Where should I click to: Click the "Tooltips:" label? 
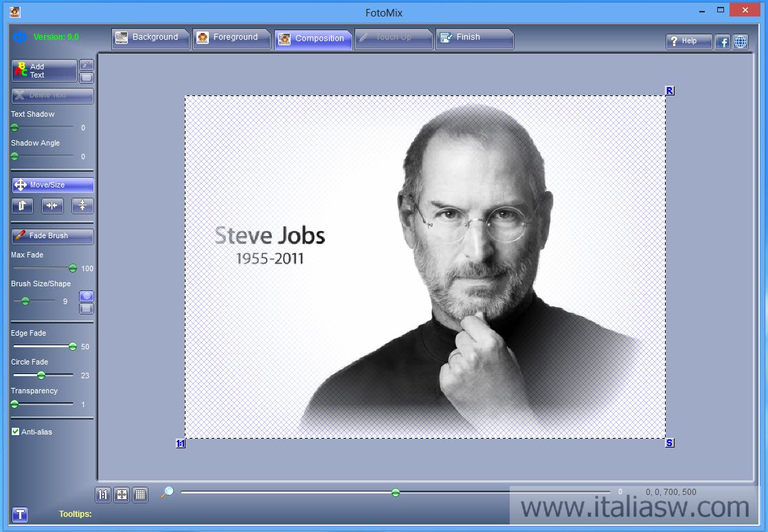(76, 514)
